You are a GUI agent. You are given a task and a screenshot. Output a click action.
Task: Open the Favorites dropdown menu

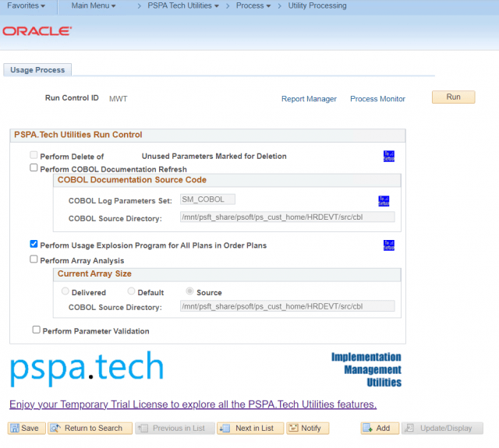pyautogui.click(x=26, y=5)
